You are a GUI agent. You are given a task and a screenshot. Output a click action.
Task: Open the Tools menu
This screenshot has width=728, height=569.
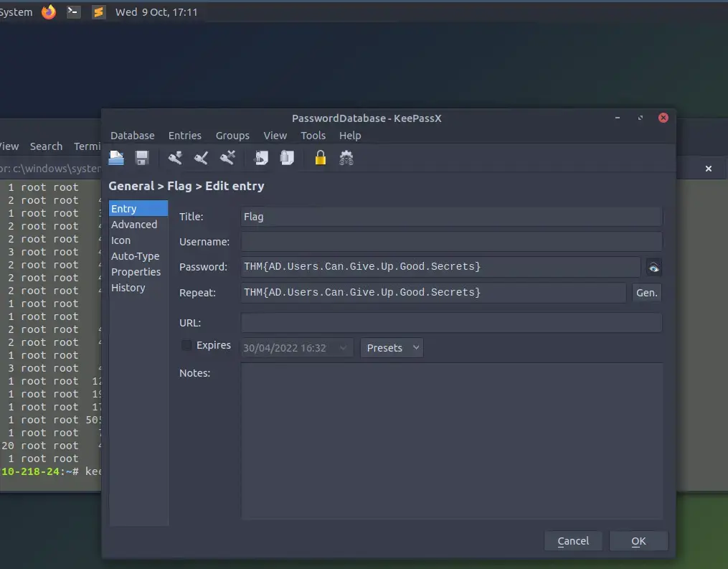point(313,136)
